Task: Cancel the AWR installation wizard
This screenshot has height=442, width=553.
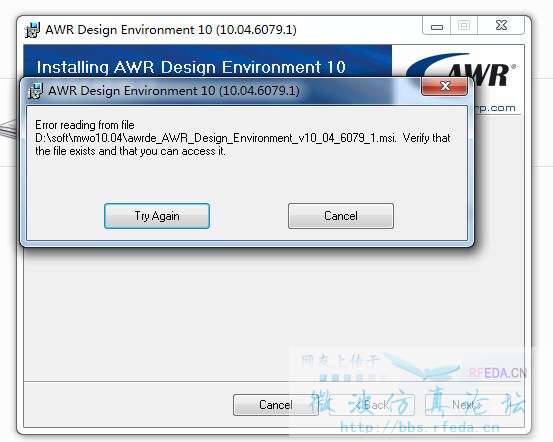Action: [x=275, y=405]
